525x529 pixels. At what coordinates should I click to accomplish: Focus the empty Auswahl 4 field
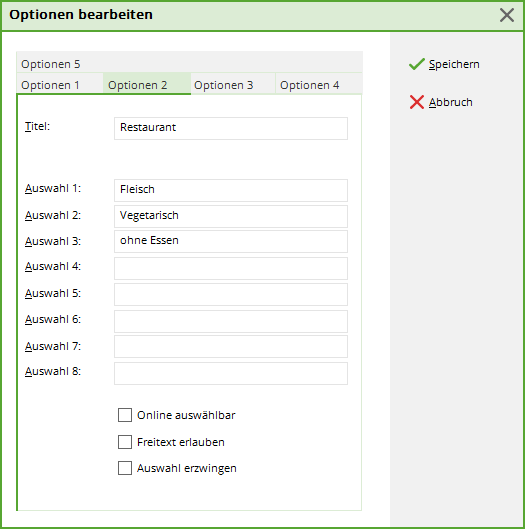click(x=231, y=268)
